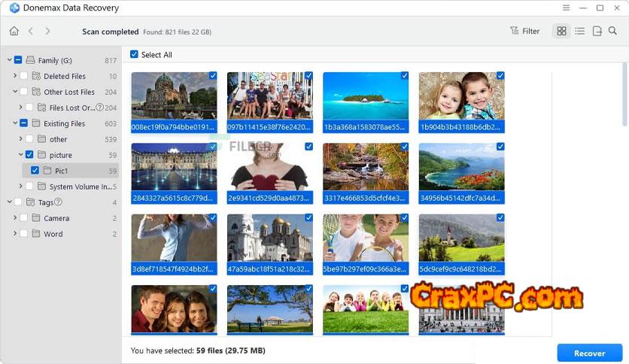Expand the Word tag node

click(15, 233)
